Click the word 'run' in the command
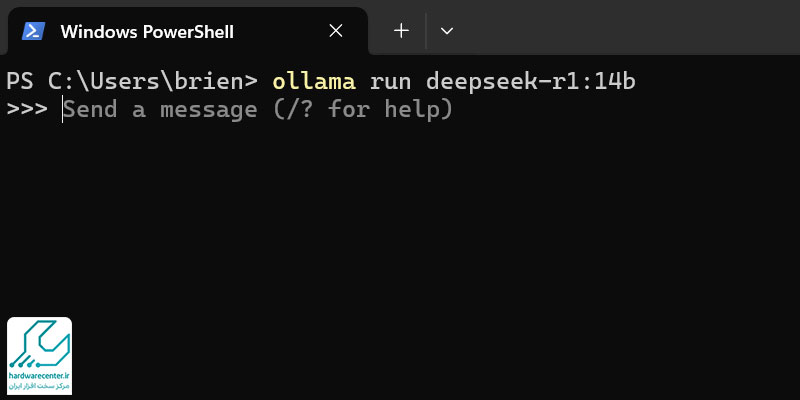The width and height of the screenshot is (800, 400). point(390,83)
